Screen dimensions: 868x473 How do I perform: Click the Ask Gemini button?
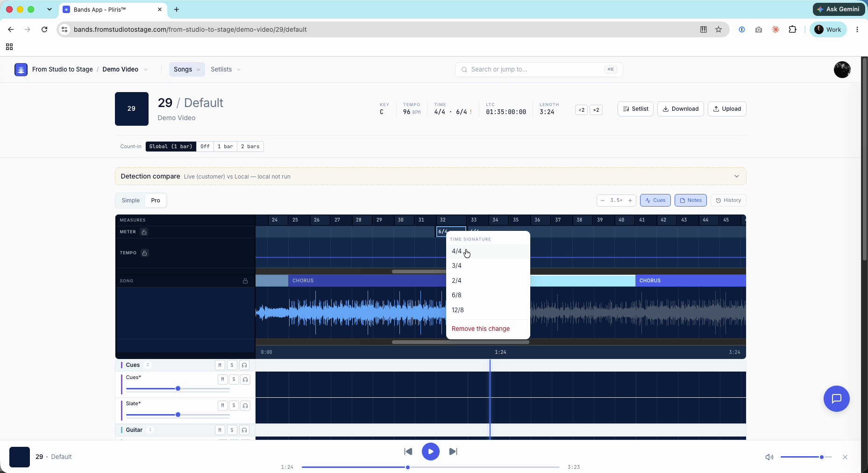point(839,9)
